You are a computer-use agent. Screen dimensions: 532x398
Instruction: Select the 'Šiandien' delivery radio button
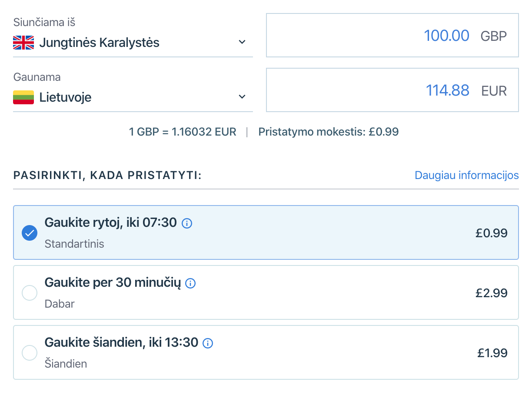point(30,352)
